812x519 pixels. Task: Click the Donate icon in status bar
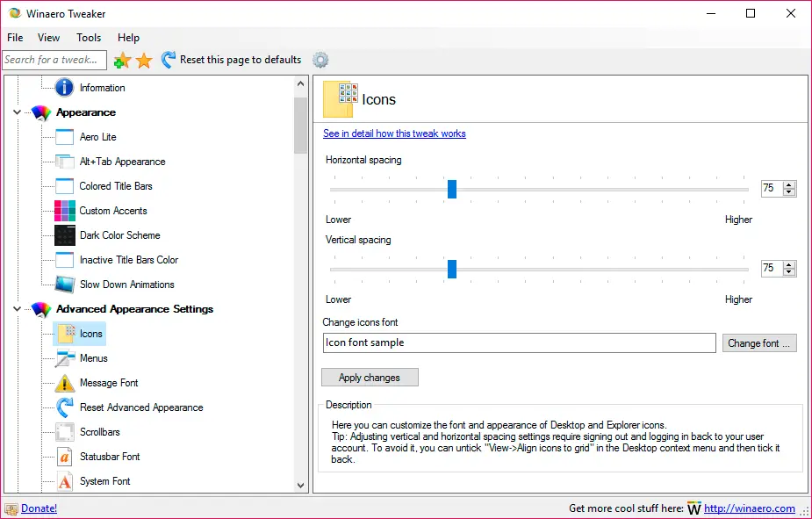click(11, 509)
